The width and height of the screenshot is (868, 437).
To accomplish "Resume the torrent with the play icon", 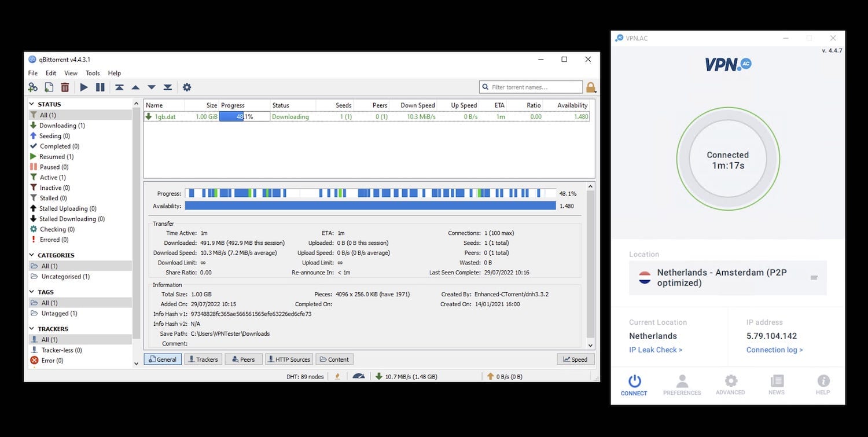I will tap(83, 87).
